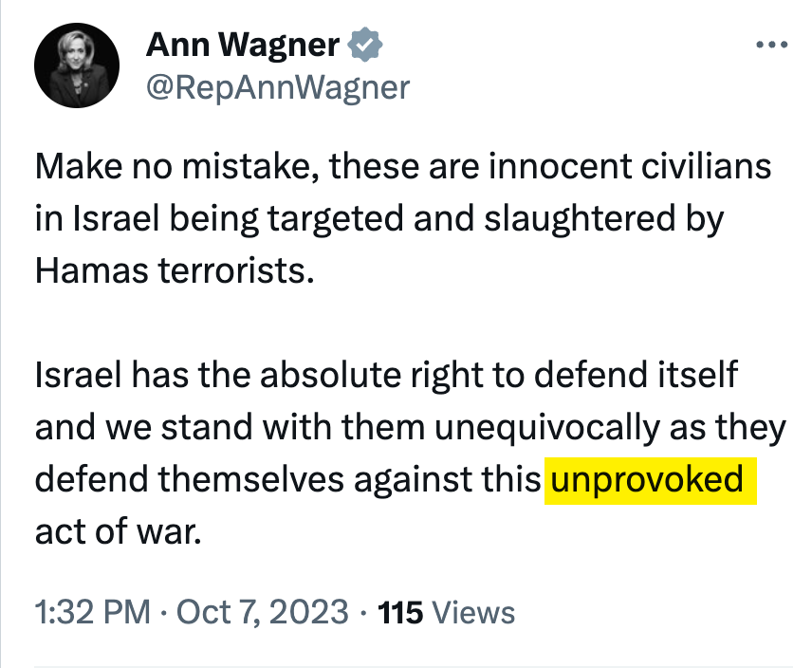
Task: Open the three-dot more options menu
Action: tap(770, 46)
